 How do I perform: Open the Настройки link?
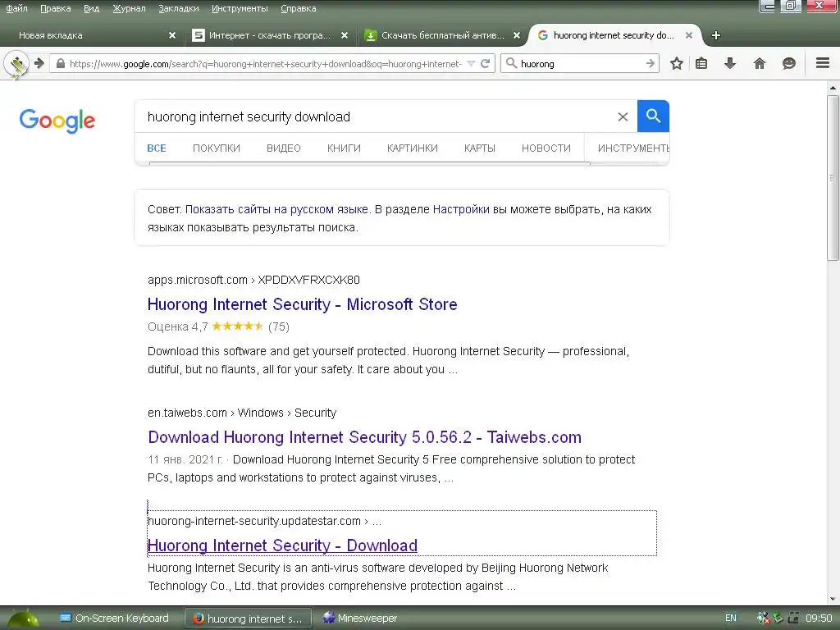pos(461,209)
